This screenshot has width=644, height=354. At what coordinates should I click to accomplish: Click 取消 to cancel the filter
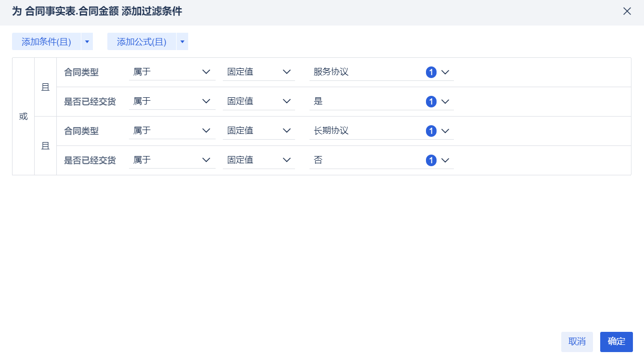(577, 342)
